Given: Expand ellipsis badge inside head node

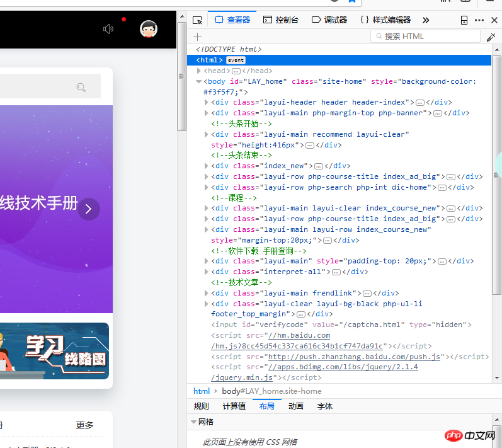Looking at the screenshot, I should (236, 71).
